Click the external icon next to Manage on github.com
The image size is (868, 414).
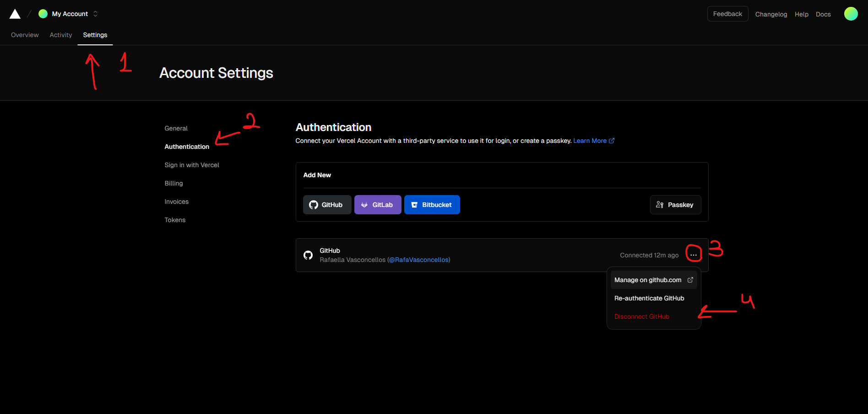pos(690,280)
